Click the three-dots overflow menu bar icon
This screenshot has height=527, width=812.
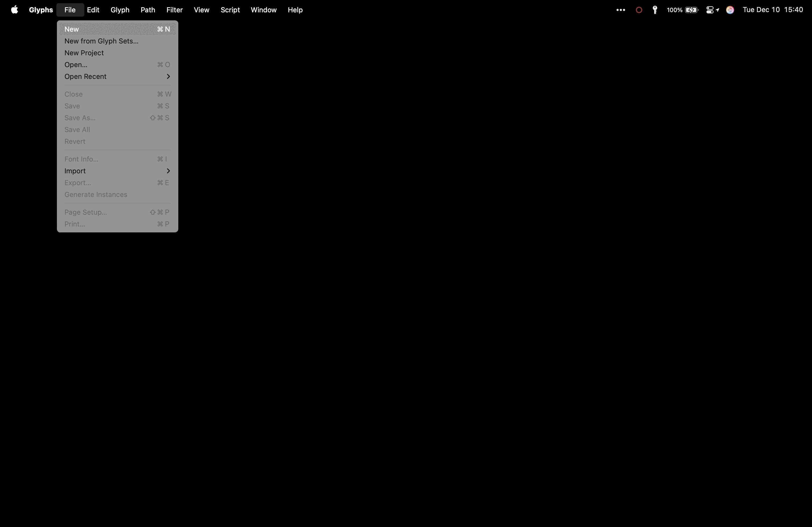pos(621,10)
